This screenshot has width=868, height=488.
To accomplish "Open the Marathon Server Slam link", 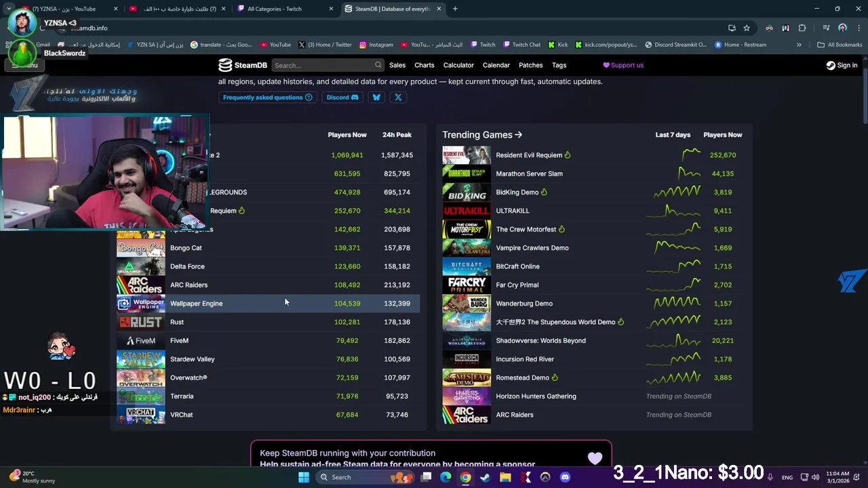I will [x=529, y=174].
